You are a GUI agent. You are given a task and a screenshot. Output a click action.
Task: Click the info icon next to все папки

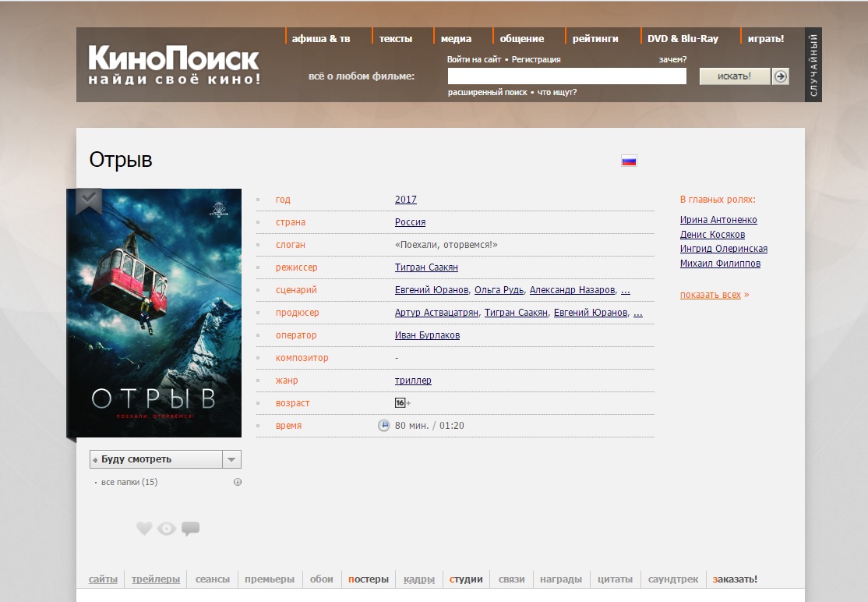click(238, 482)
